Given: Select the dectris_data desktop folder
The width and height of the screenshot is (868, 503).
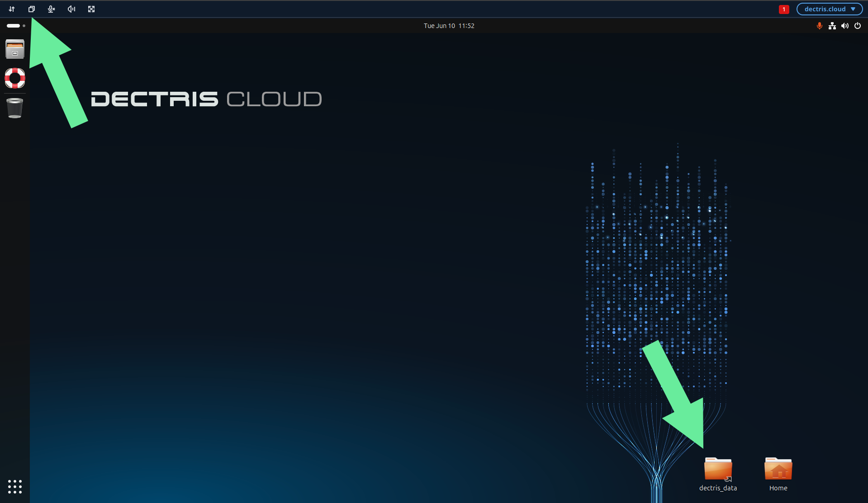Looking at the screenshot, I should point(718,469).
